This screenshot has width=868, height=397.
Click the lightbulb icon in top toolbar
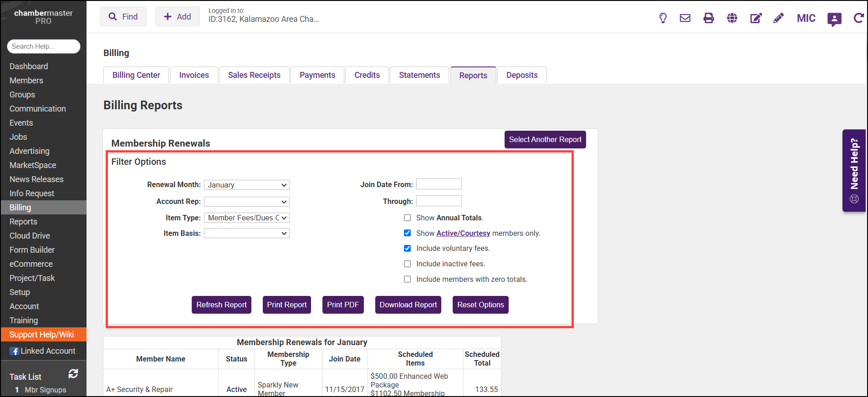coord(663,18)
